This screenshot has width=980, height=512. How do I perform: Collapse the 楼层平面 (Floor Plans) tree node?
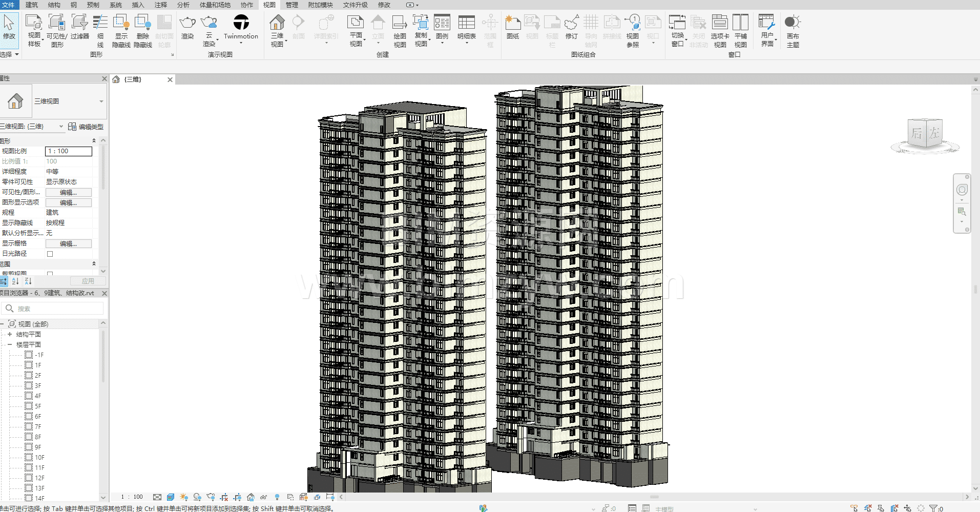click(x=9, y=344)
